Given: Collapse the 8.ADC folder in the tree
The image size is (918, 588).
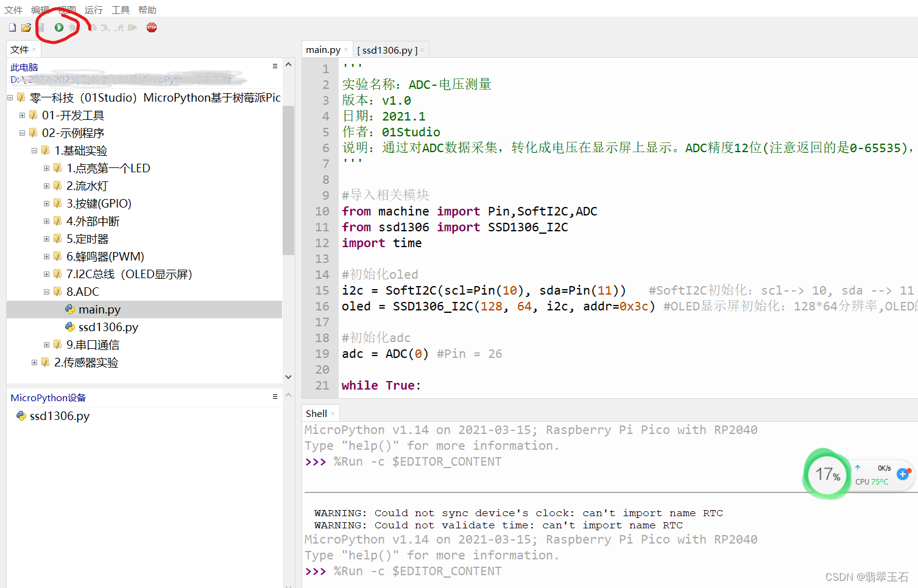Looking at the screenshot, I should [46, 292].
